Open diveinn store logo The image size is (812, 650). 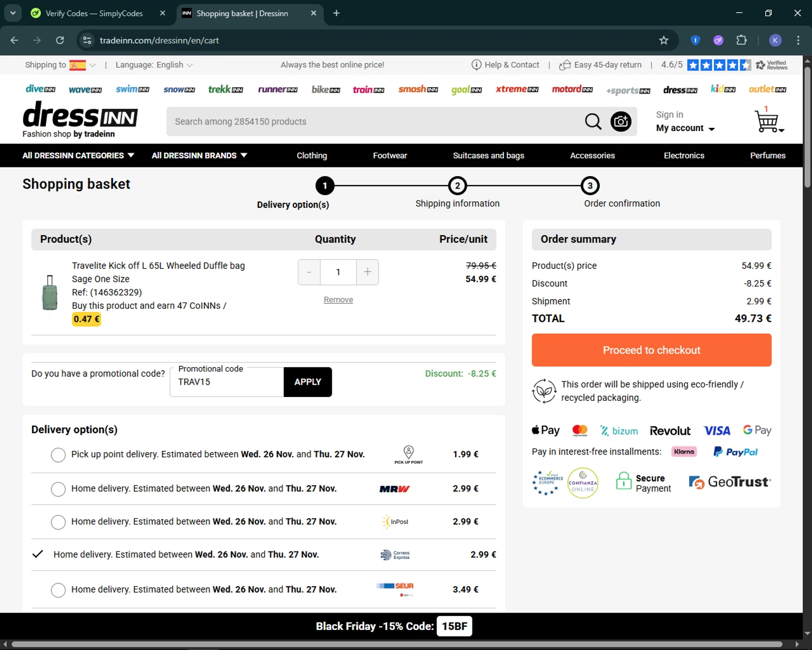tap(41, 89)
